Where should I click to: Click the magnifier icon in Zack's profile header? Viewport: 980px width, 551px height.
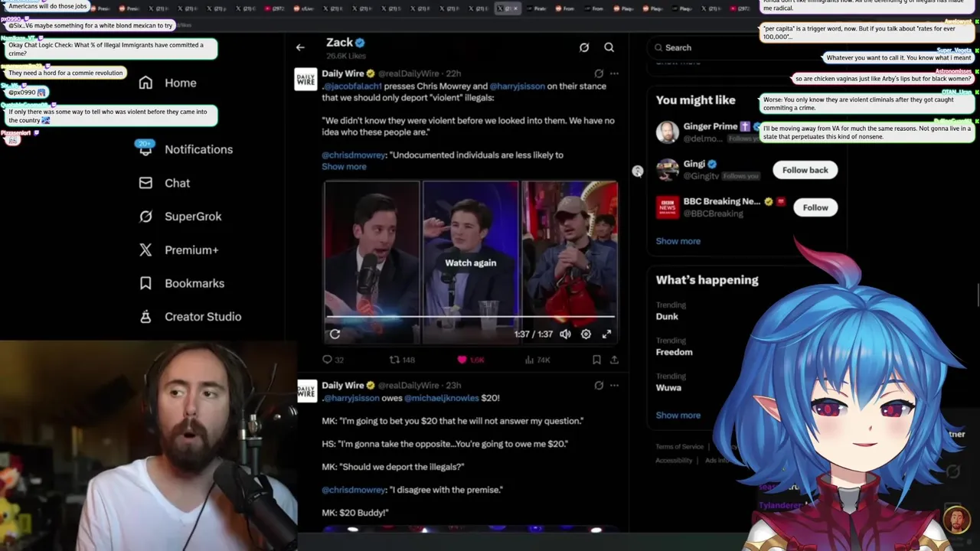click(609, 47)
